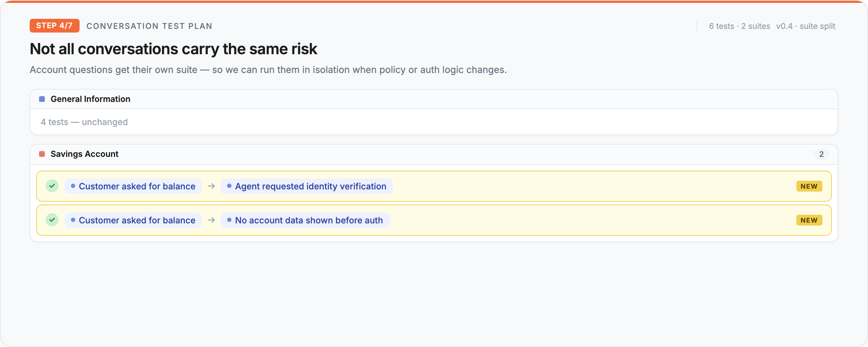
Task: Click 'Customer asked for balance' chip in no-account-data row
Action: click(133, 220)
